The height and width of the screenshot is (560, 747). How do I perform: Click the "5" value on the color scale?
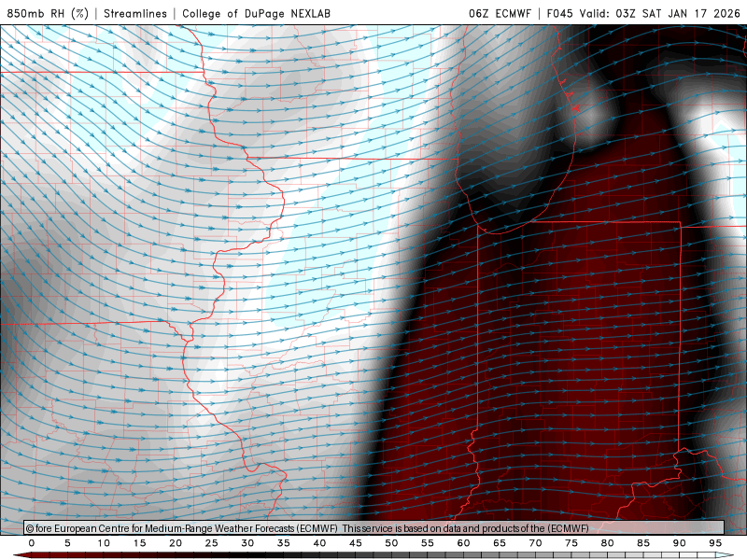tap(67, 543)
